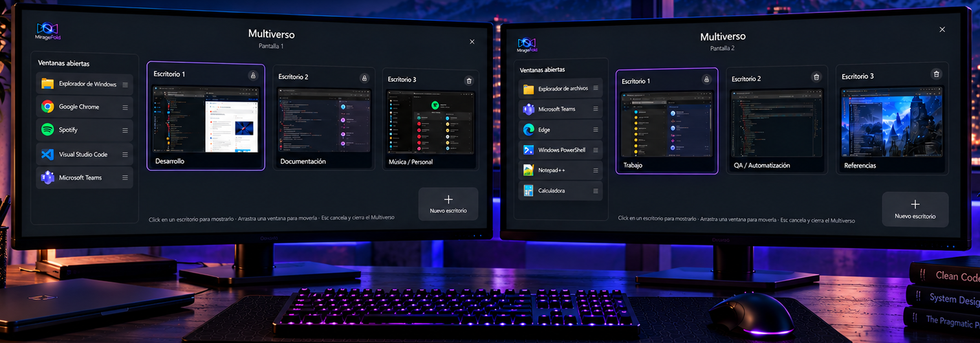
Task: Click the "Trabajo" desktop name label
Action: pos(633,166)
